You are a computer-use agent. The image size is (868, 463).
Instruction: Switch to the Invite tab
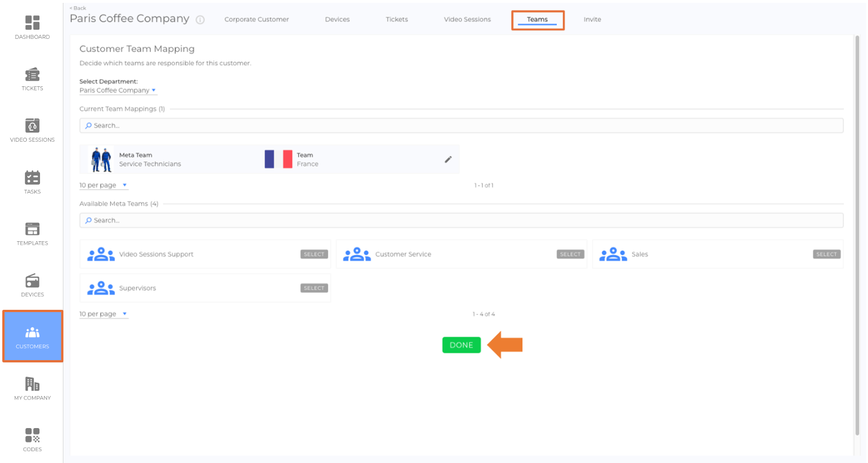click(592, 19)
